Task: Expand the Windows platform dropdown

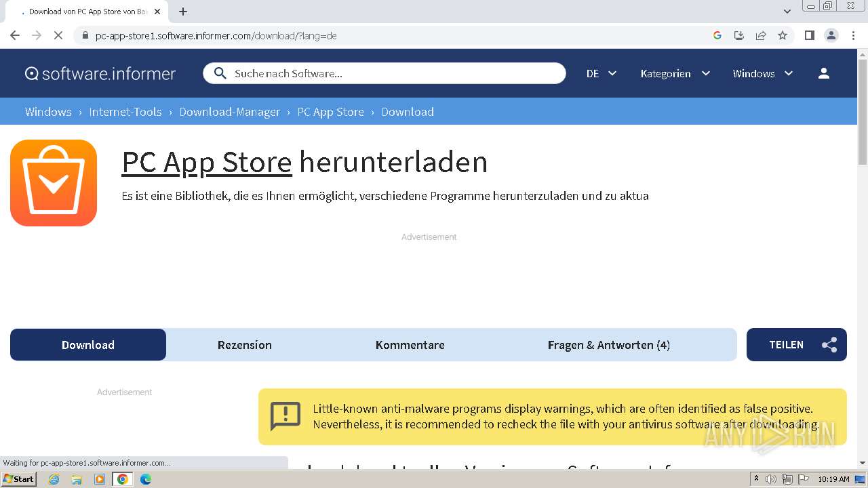Action: point(763,73)
